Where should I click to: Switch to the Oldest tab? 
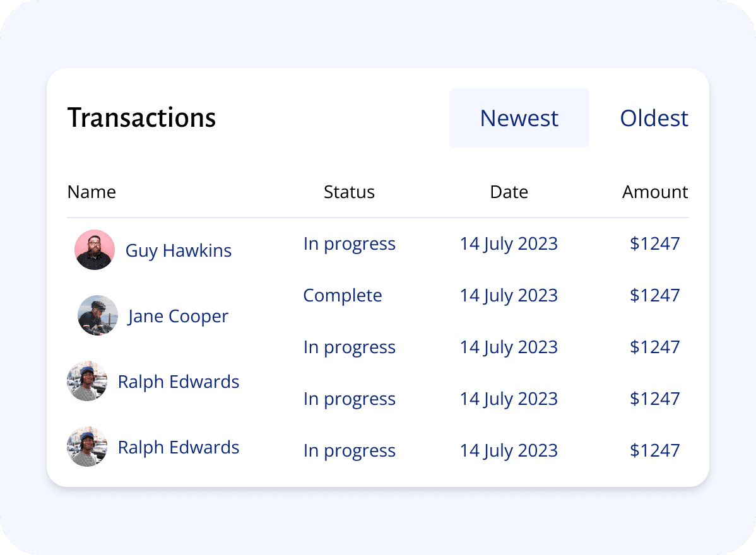(x=654, y=118)
